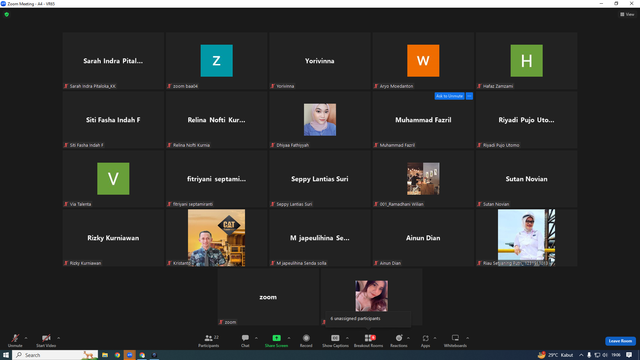
Task: Open Whiteboards
Action: pos(455,340)
